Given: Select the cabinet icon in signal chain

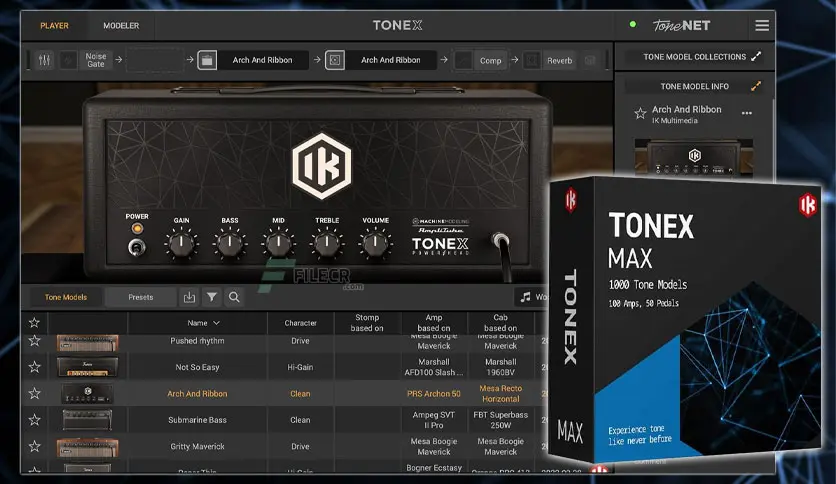Looking at the screenshot, I should click(x=335, y=60).
